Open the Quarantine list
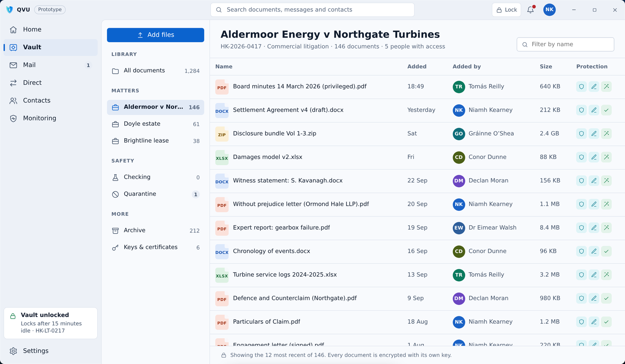This screenshot has width=625, height=364. coord(155,194)
